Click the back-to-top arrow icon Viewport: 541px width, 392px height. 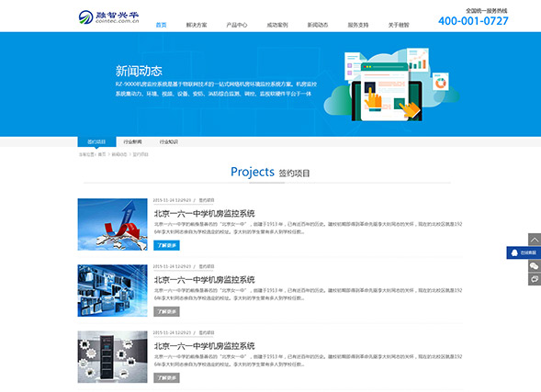pyautogui.click(x=535, y=240)
